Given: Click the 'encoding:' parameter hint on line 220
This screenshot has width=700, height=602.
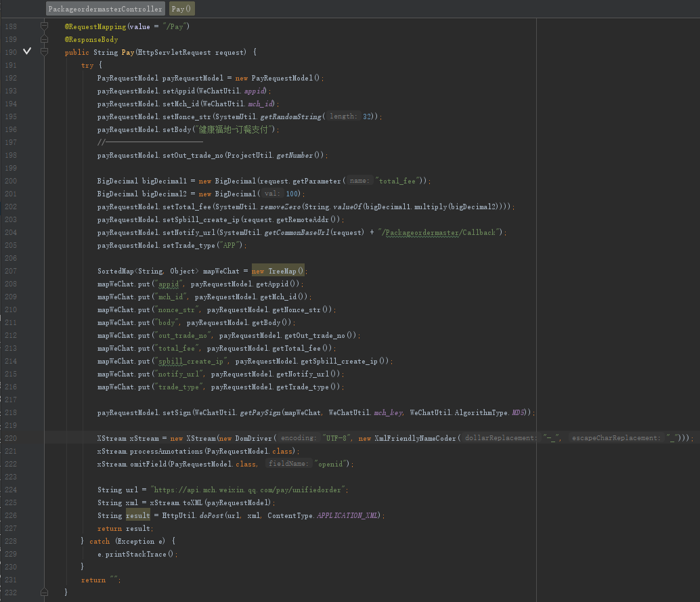Looking at the screenshot, I should (298, 438).
